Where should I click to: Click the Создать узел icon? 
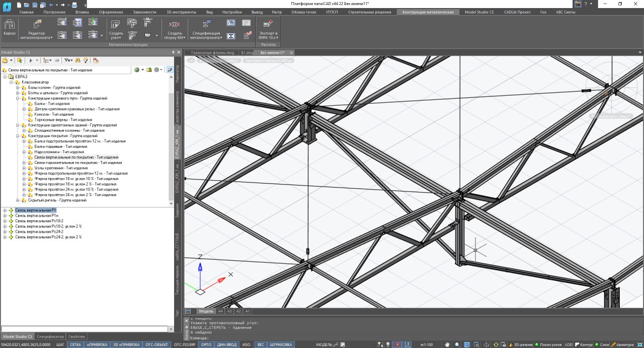pyautogui.click(x=116, y=25)
